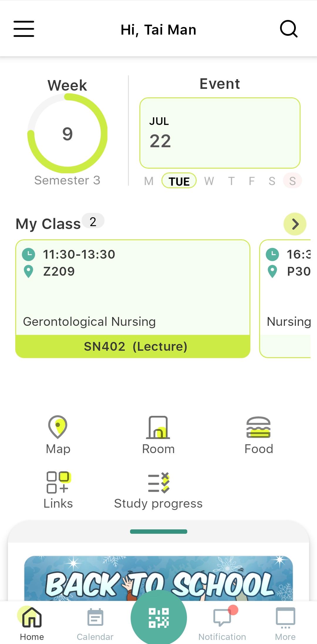Expand My Class with the arrow button

295,224
